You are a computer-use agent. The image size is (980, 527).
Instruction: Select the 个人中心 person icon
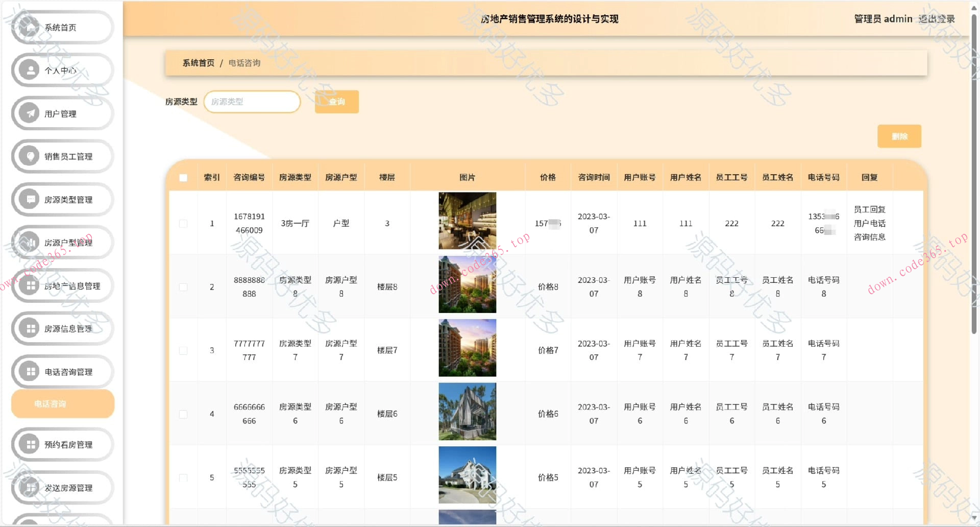[x=29, y=70]
